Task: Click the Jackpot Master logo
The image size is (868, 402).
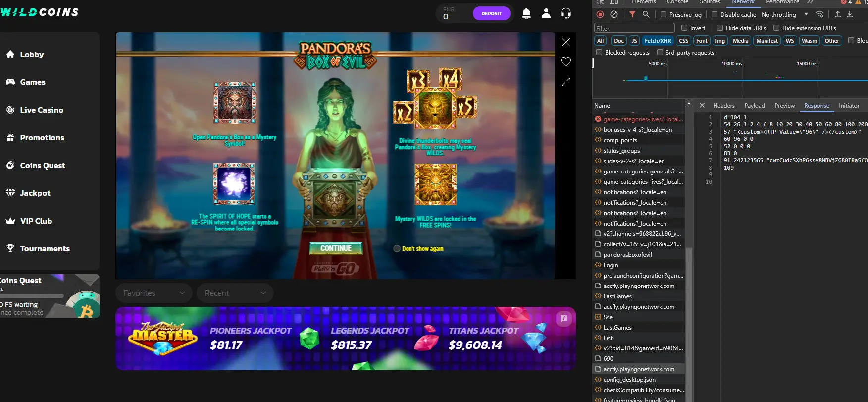Action: click(162, 339)
